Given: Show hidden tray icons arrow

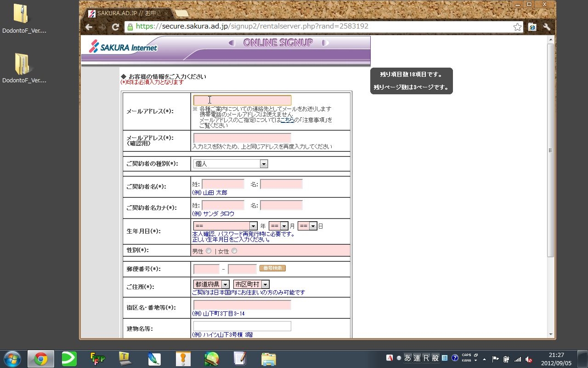Looking at the screenshot, I should [x=484, y=359].
